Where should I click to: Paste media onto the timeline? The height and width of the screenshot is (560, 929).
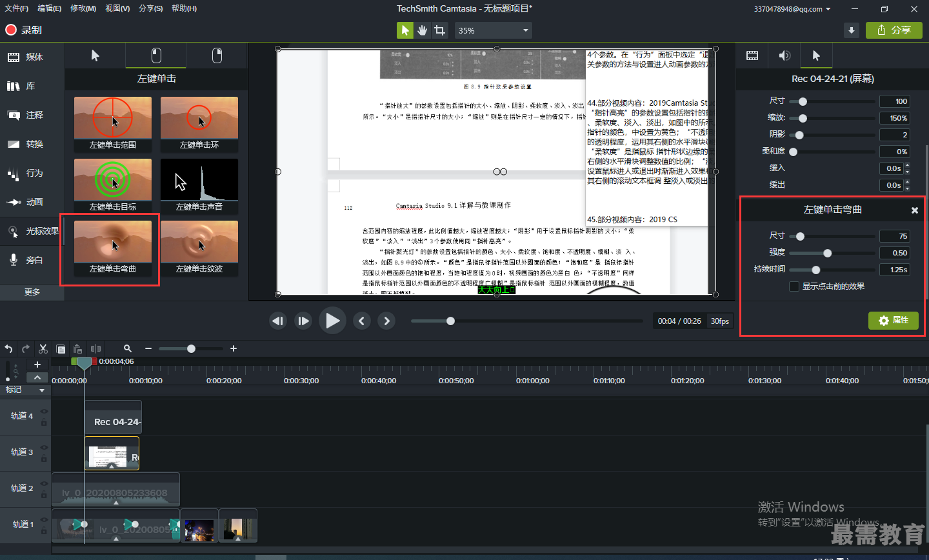(78, 348)
